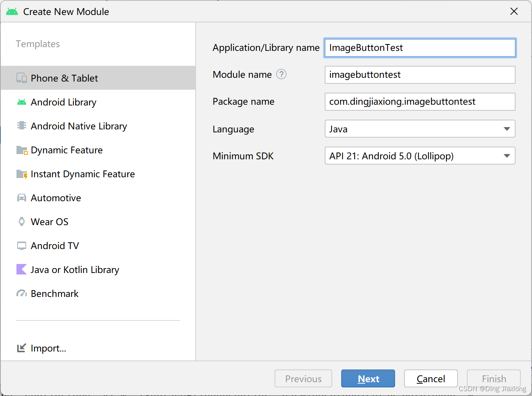This screenshot has height=396, width=532.
Task: Click the Android TV screen icon
Action: 22,246
